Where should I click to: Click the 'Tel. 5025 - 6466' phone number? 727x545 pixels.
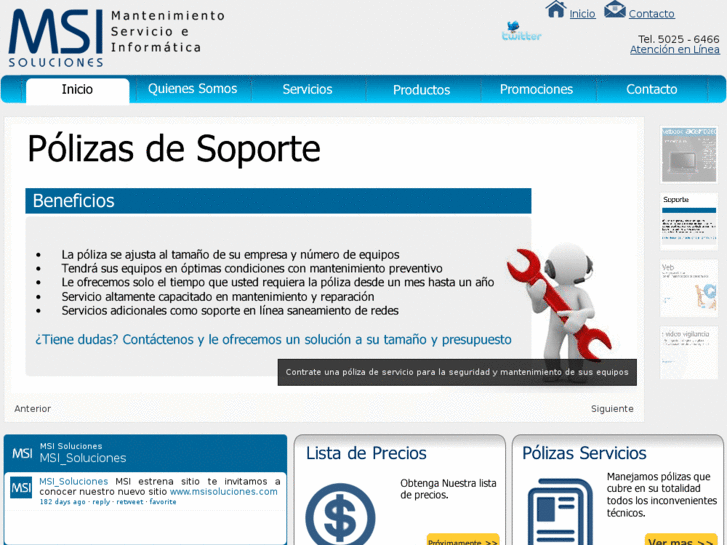[x=678, y=39]
